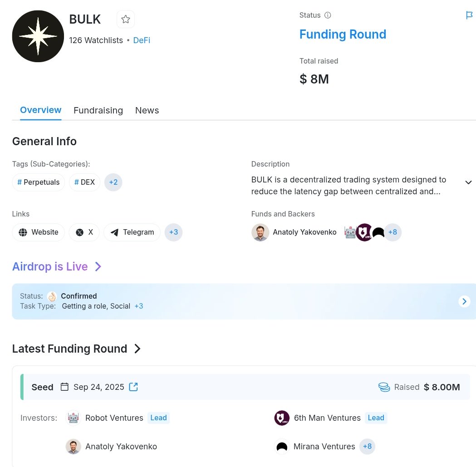Click the Robot Ventures investor logo

click(73, 418)
